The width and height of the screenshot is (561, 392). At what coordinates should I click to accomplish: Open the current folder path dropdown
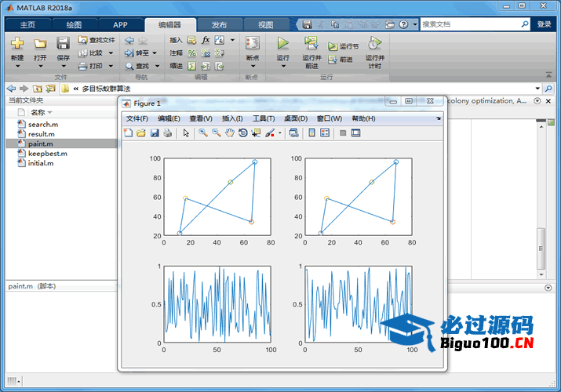(x=537, y=89)
